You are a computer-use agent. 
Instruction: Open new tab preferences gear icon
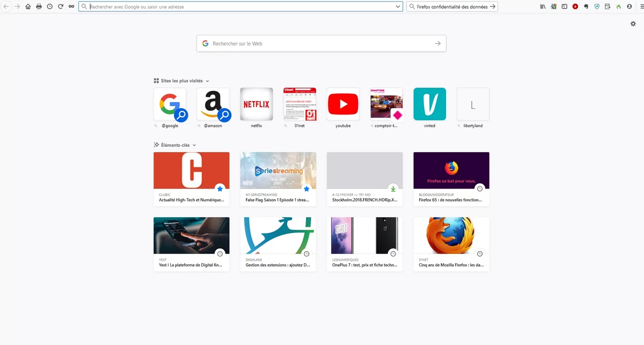633,24
